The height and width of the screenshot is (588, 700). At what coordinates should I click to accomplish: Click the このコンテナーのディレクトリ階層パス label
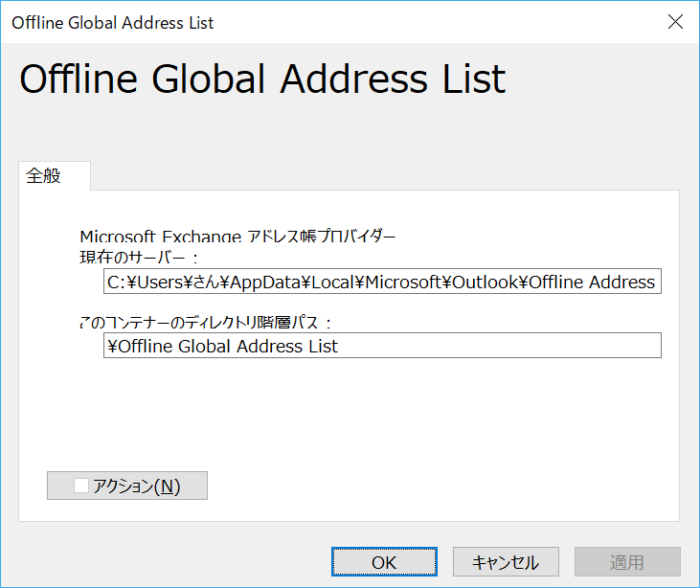click(x=205, y=322)
